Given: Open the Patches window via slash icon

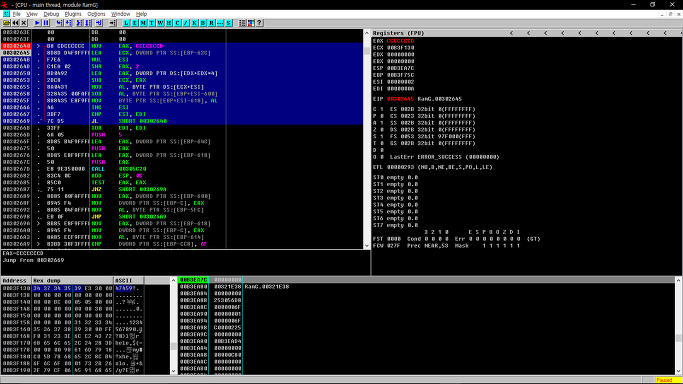Looking at the screenshot, I should 186,23.
